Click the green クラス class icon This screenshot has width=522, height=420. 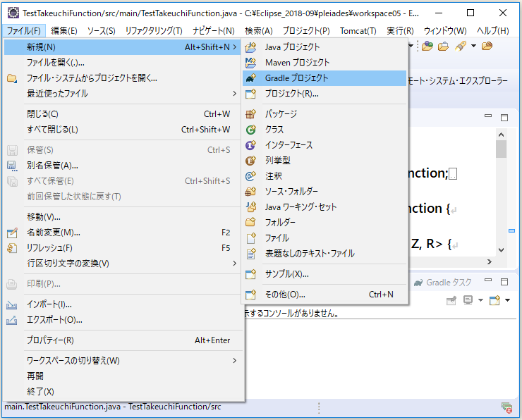tap(250, 130)
